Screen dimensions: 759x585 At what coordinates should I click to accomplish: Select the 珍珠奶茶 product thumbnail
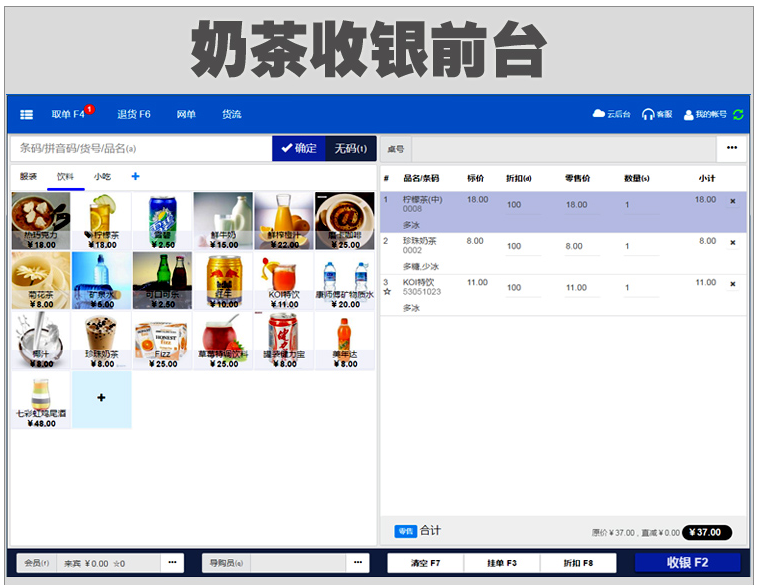(101, 340)
